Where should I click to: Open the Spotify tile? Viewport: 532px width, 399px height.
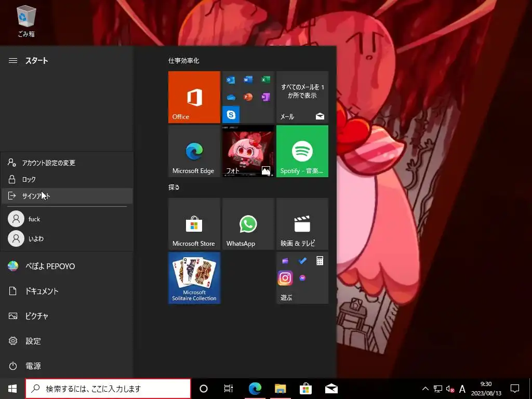tap(302, 151)
